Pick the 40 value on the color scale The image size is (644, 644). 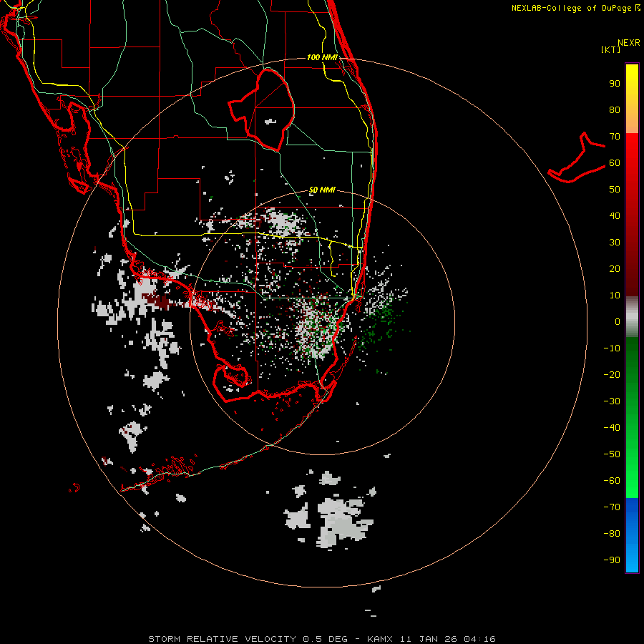tap(615, 216)
